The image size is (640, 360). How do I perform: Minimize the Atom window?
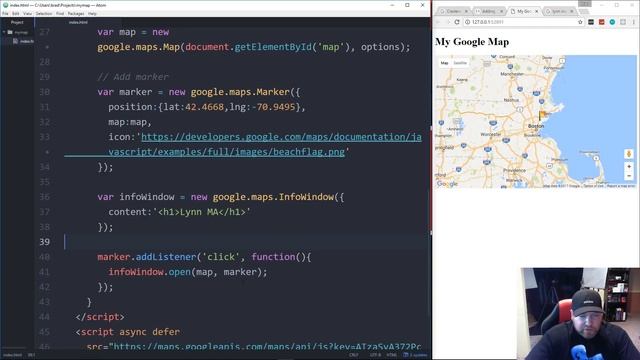[x=392, y=5]
